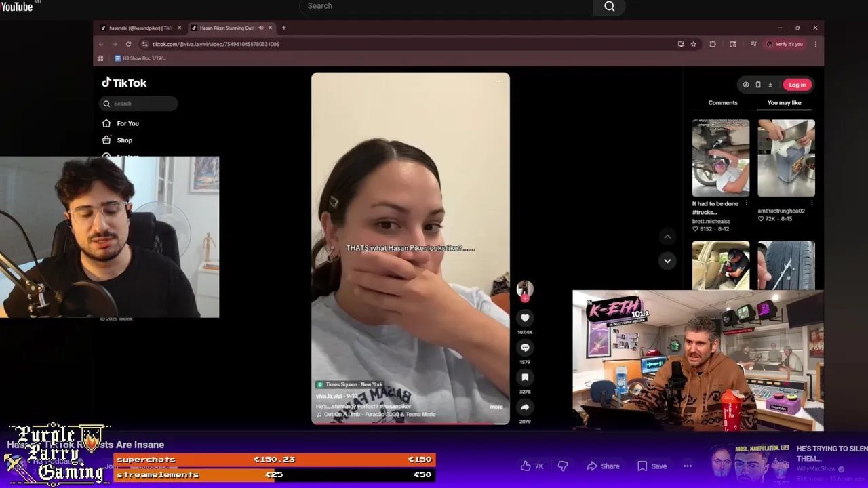
Task: Open a new browser tab
Action: [x=283, y=28]
